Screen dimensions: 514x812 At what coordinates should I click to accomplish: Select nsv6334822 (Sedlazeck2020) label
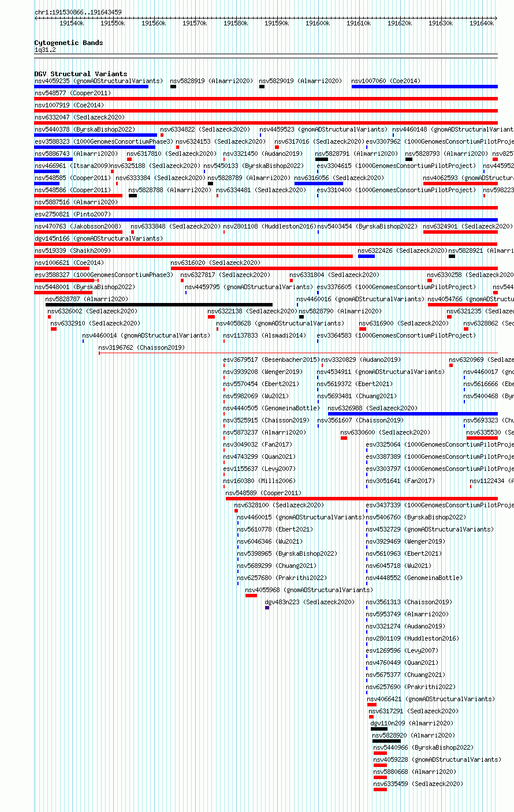tap(206, 129)
